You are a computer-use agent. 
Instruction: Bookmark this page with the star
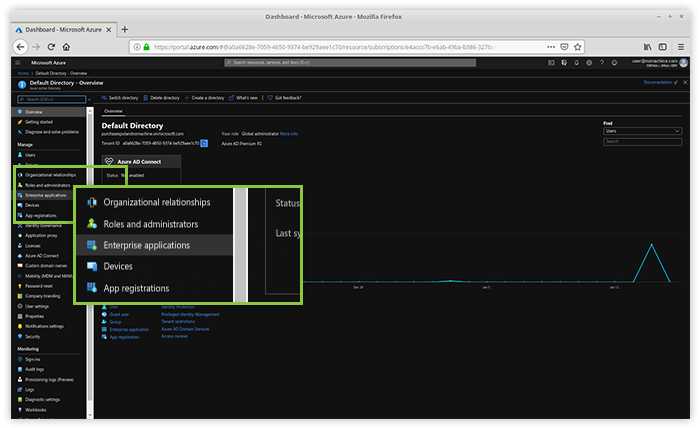point(578,47)
